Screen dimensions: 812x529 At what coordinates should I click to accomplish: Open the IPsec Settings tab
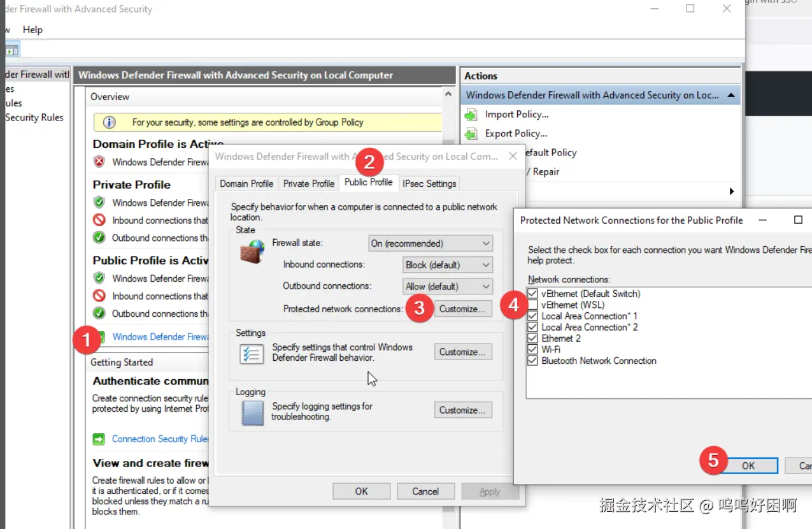click(x=429, y=184)
